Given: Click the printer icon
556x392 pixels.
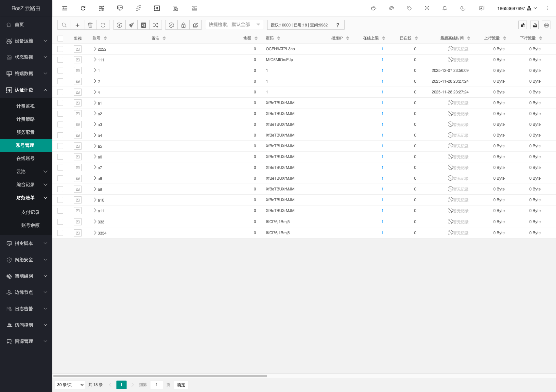Looking at the screenshot, I should click(x=546, y=25).
